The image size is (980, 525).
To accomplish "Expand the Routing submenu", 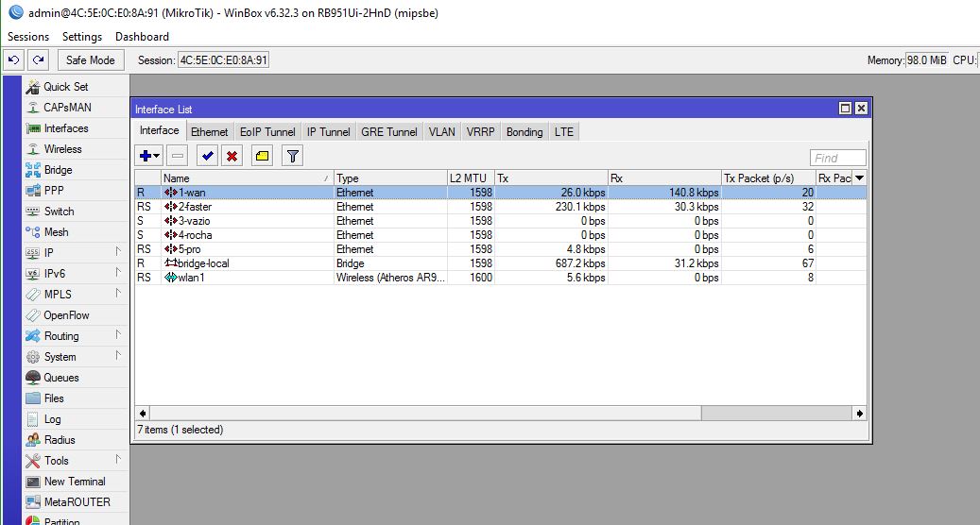I will tap(75, 336).
